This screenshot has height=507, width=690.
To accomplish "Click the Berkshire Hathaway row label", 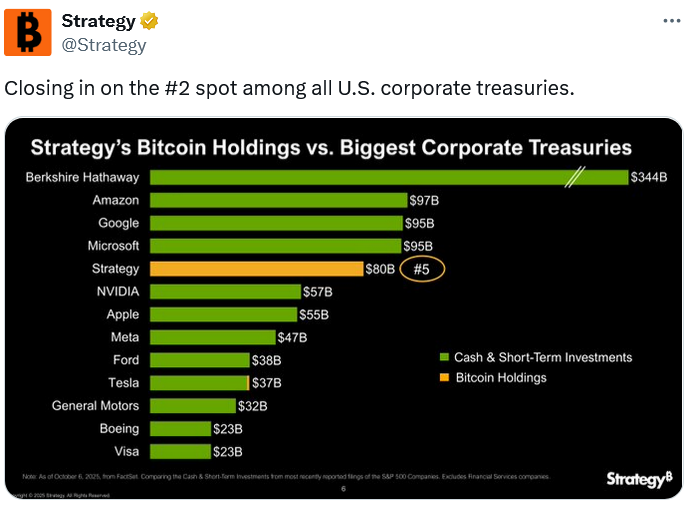I will [83, 177].
